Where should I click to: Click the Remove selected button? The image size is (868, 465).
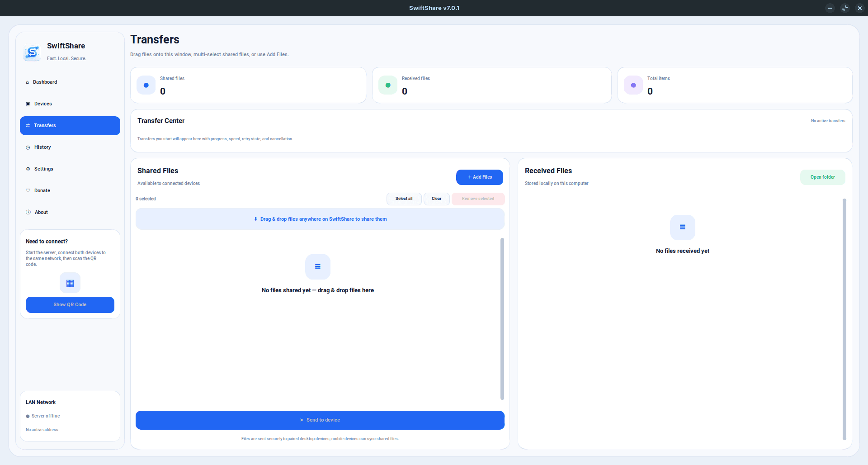point(478,199)
